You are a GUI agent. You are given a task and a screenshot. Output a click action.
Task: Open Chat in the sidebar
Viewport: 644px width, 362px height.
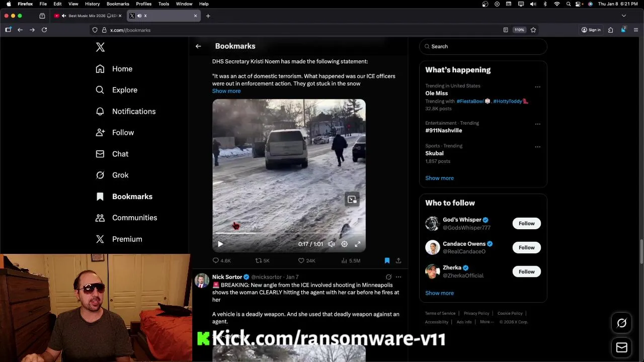[x=112, y=154]
